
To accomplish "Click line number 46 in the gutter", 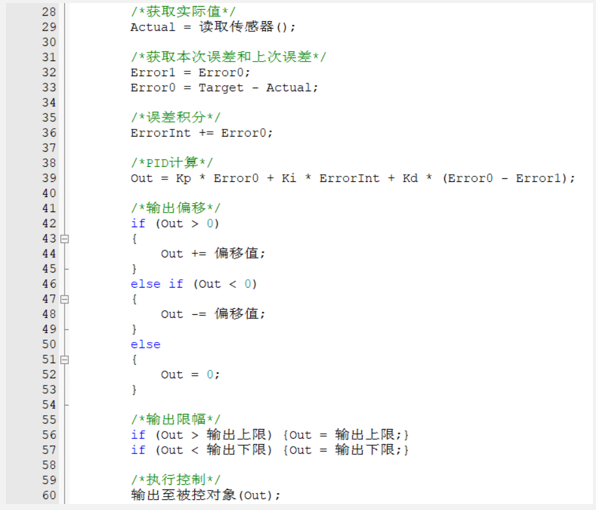I will [49, 284].
